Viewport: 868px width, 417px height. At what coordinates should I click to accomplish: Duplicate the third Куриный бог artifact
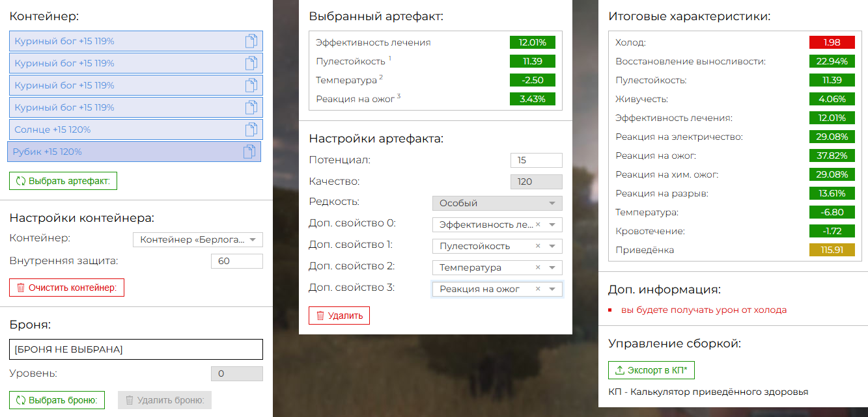point(251,85)
